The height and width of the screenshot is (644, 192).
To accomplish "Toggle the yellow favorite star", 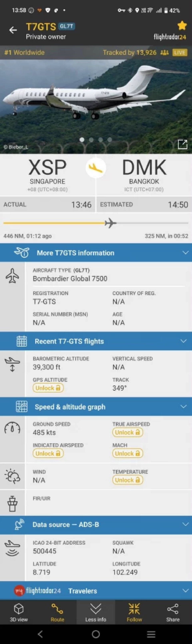I will (x=182, y=25).
